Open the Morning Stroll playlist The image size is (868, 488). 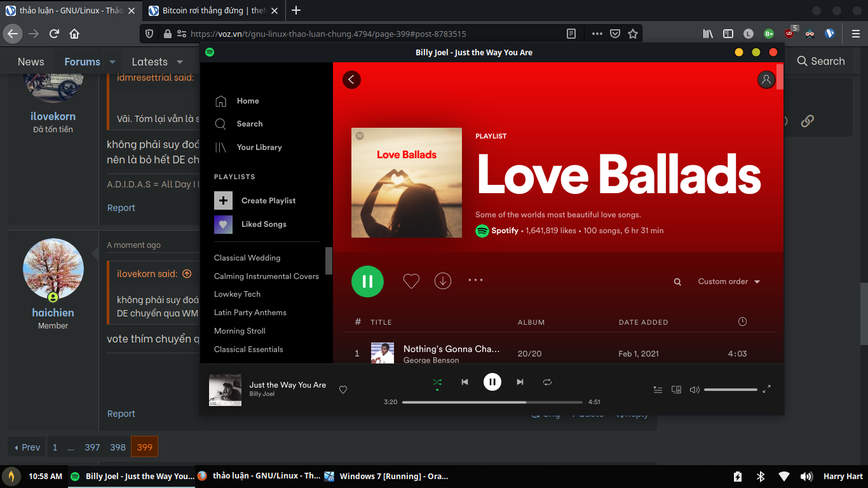(240, 331)
